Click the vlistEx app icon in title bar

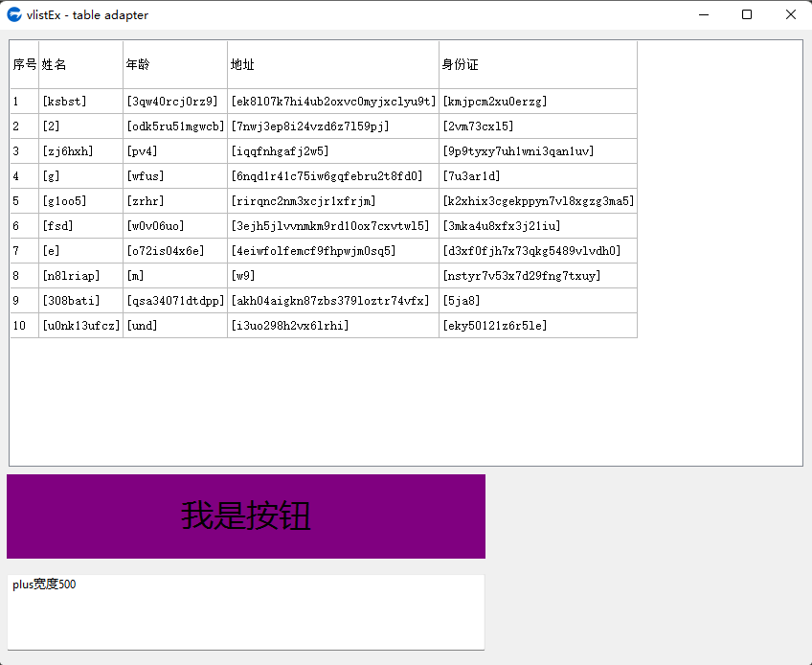click(14, 14)
